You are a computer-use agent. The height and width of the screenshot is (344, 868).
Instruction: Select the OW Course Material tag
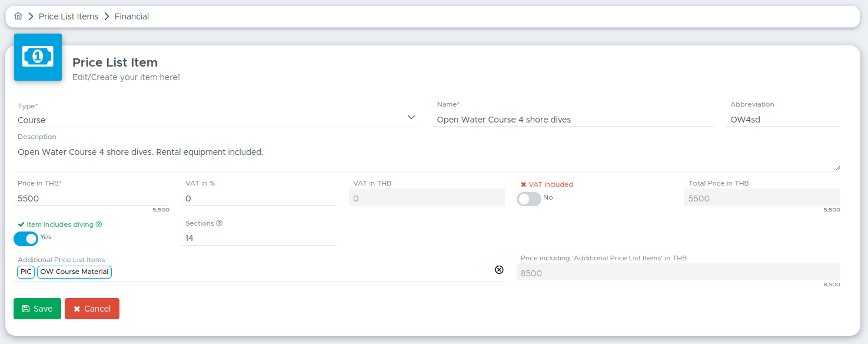74,272
